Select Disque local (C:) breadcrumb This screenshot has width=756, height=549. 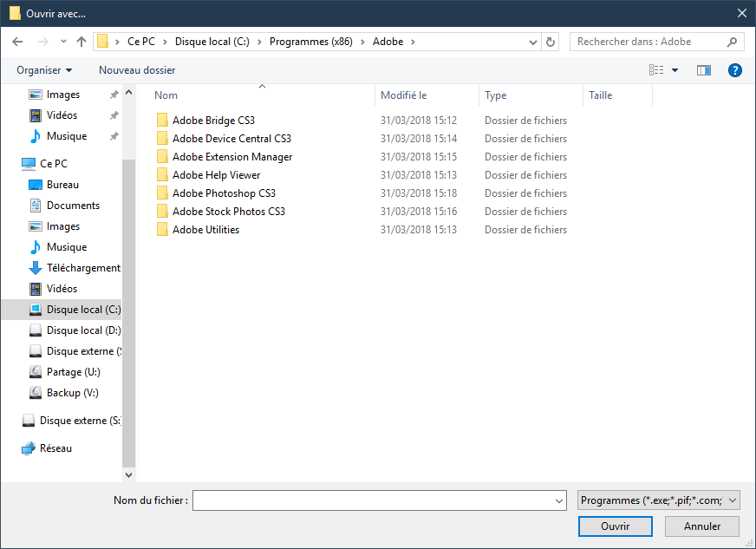point(212,42)
